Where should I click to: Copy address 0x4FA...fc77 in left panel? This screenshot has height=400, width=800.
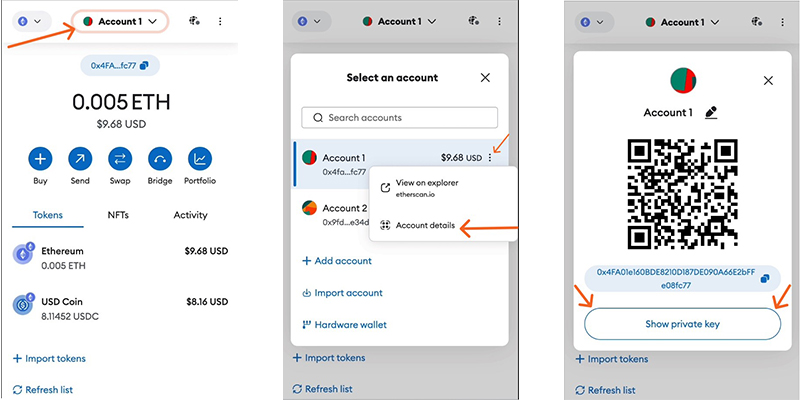point(120,66)
